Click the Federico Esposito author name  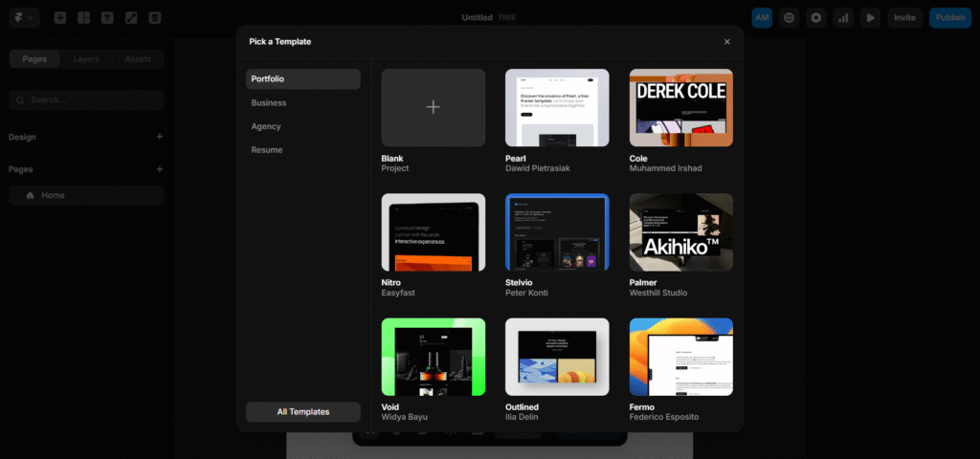[664, 417]
